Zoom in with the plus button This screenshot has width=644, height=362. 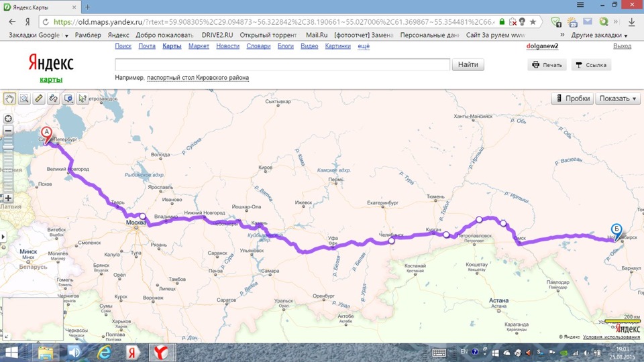click(8, 198)
